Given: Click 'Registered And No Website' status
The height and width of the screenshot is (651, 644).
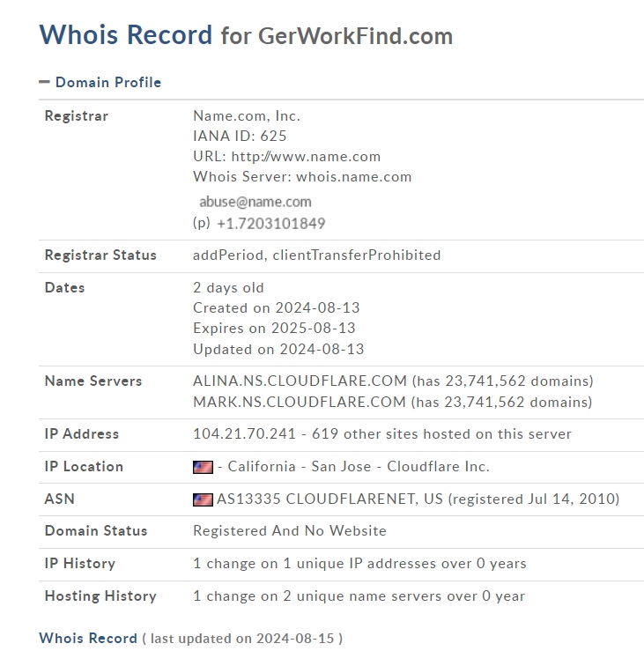Looking at the screenshot, I should pyautogui.click(x=290, y=531).
